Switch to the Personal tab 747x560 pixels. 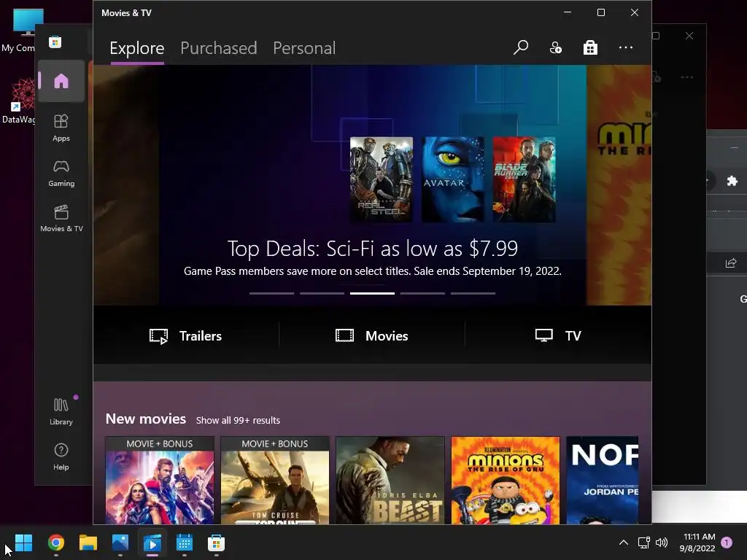(304, 48)
